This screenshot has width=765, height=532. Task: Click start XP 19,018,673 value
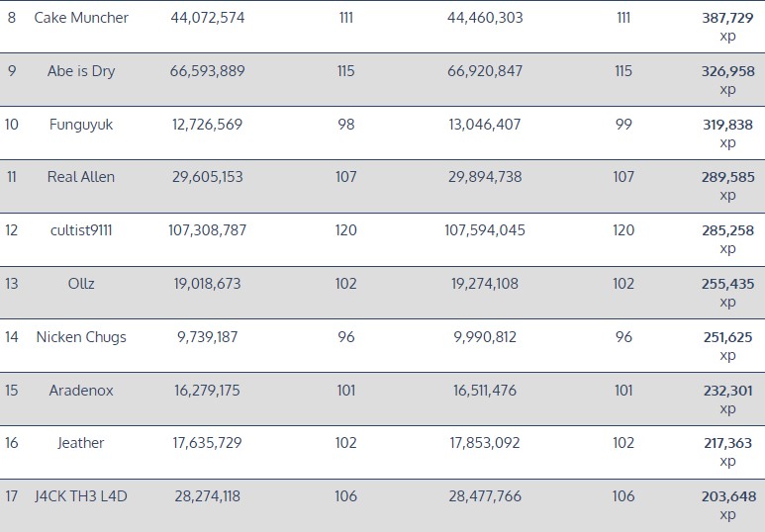tap(208, 284)
